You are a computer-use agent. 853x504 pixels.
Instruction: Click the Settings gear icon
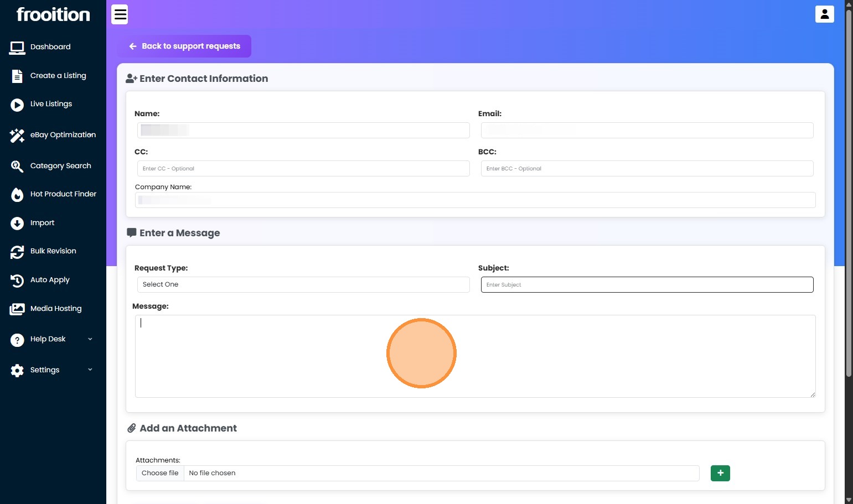pyautogui.click(x=17, y=370)
